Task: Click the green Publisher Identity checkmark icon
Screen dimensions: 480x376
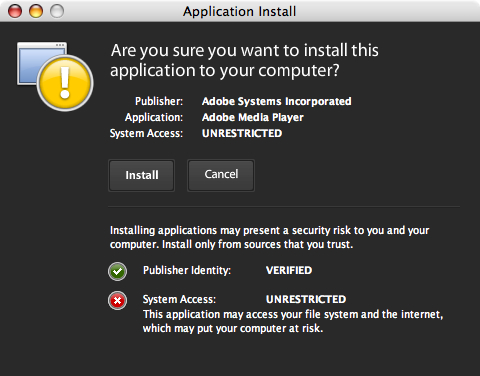Action: pos(117,271)
